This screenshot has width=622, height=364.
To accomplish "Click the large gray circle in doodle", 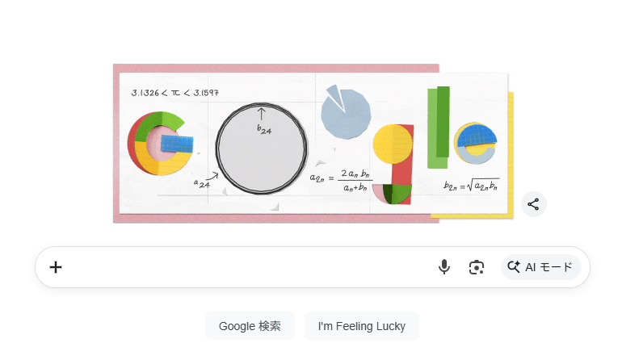I will [x=261, y=150].
